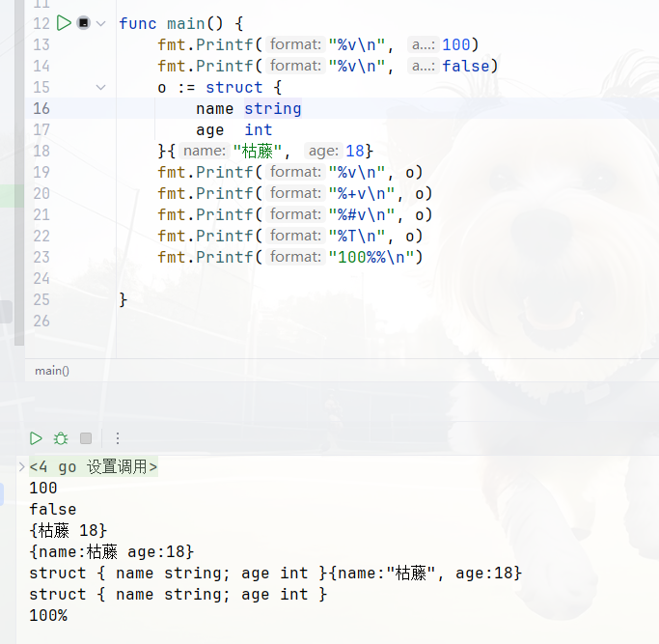Image resolution: width=659 pixels, height=644 pixels.
Task: Open more actions three-dot menu
Action: 118,438
